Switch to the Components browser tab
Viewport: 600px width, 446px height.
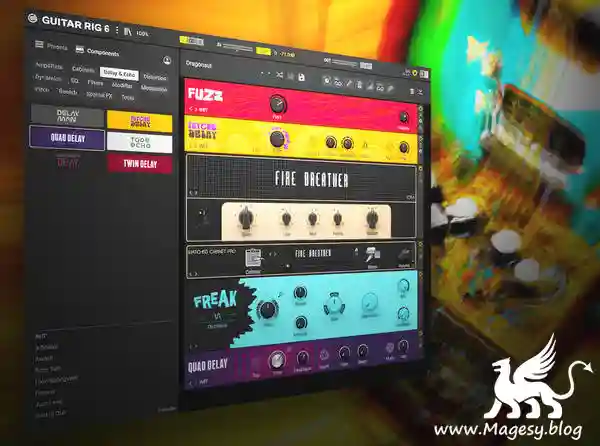click(97, 51)
